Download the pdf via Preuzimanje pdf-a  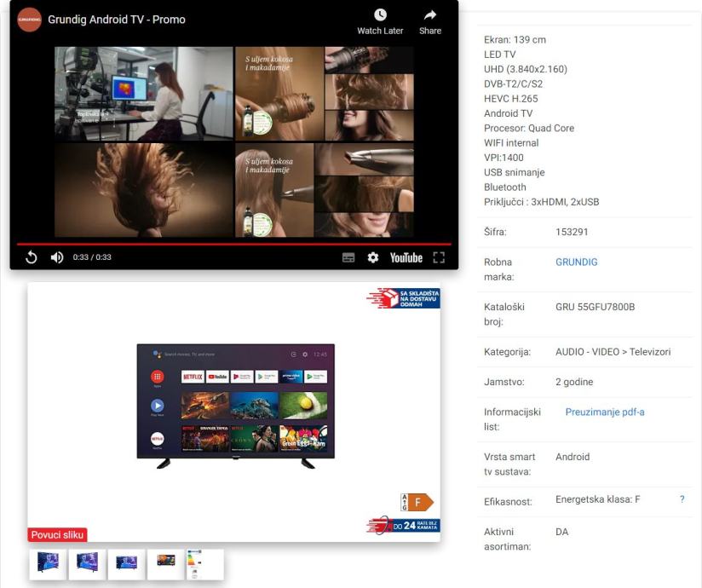pyautogui.click(x=605, y=412)
